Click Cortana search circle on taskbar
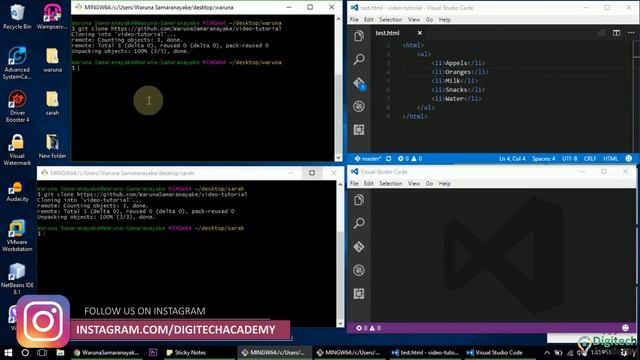The width and height of the screenshot is (640, 360). [25, 353]
